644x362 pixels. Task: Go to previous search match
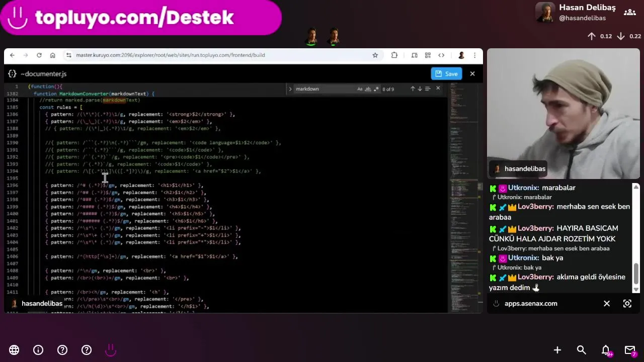(x=413, y=89)
